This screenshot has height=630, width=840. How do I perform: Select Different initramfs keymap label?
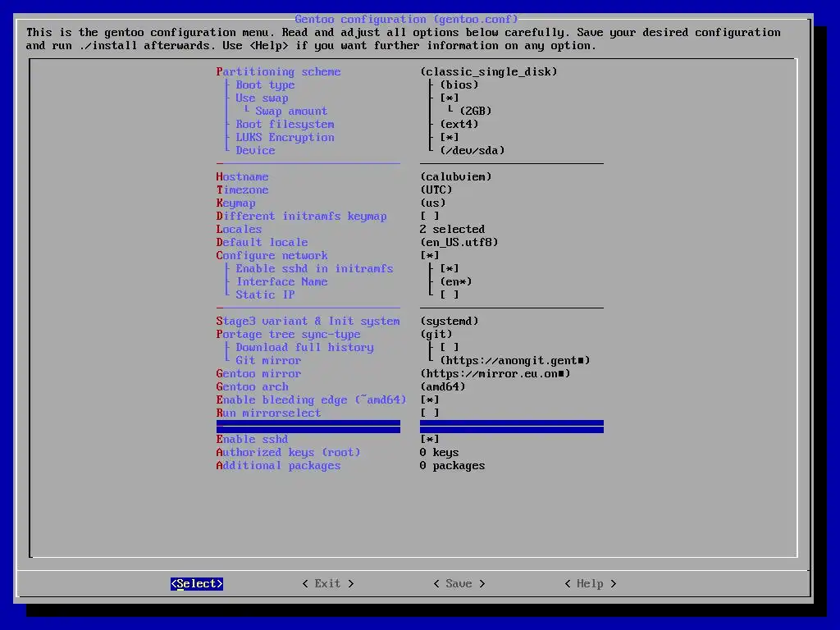[302, 216]
